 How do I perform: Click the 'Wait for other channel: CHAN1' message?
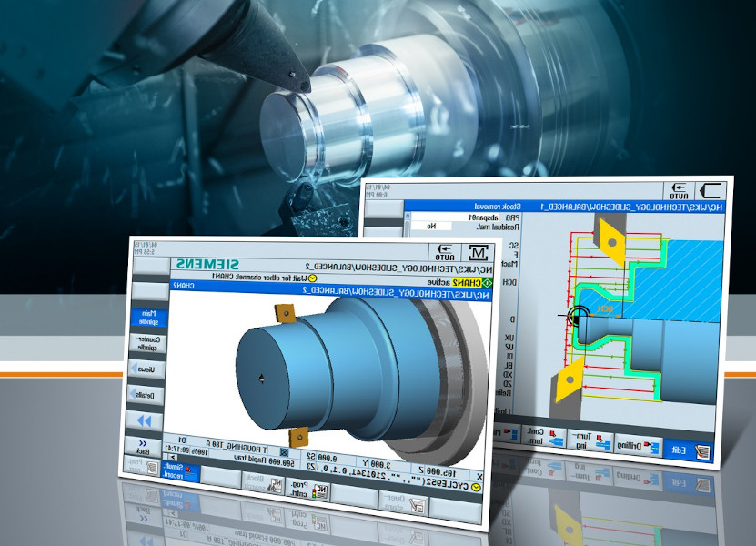[x=259, y=277]
